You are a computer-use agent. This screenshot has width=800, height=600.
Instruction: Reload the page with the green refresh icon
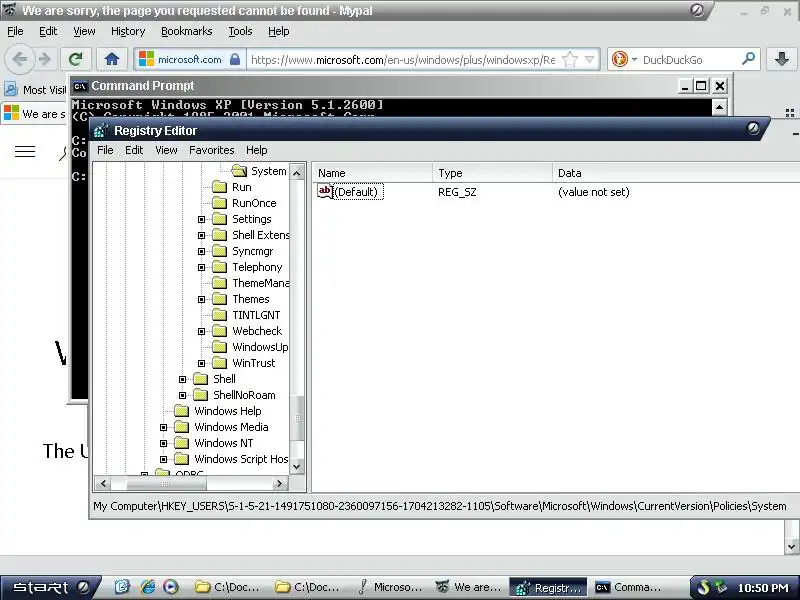pyautogui.click(x=76, y=60)
